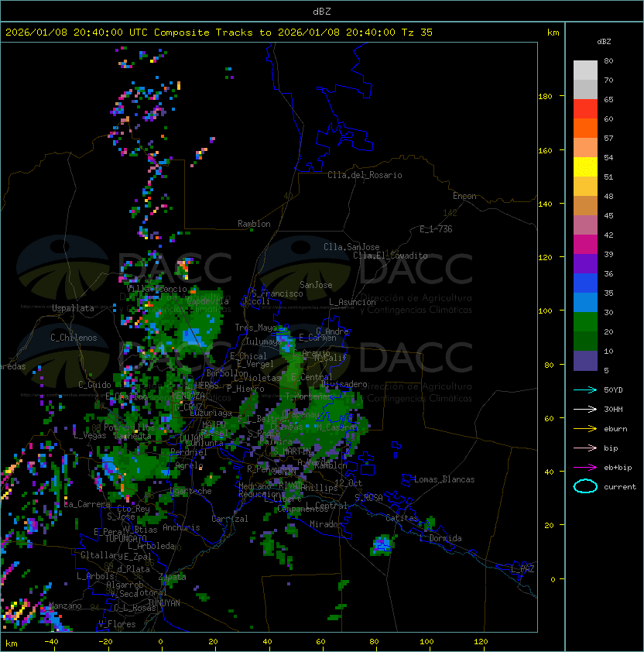The height and width of the screenshot is (652, 644).
Task: Click the SanJose label near the watermark
Action: 316,285
